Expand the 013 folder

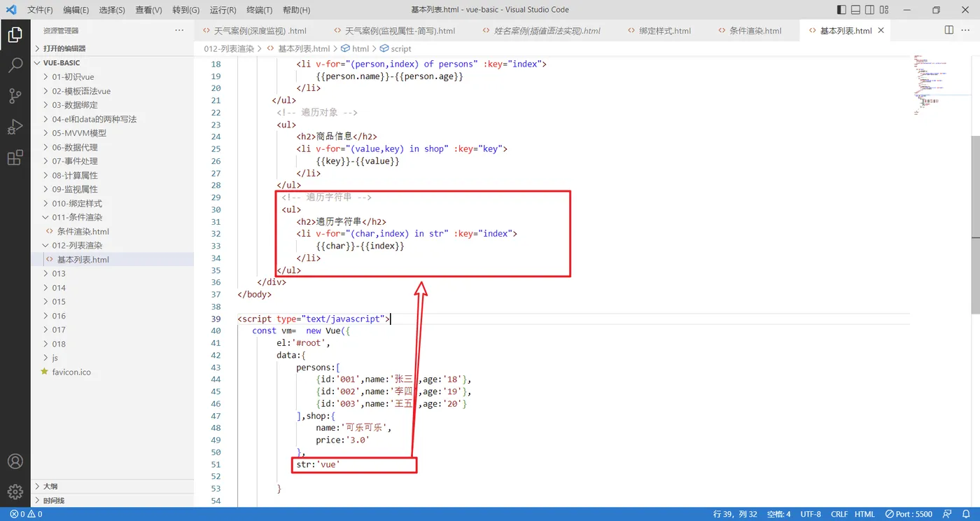(112, 273)
